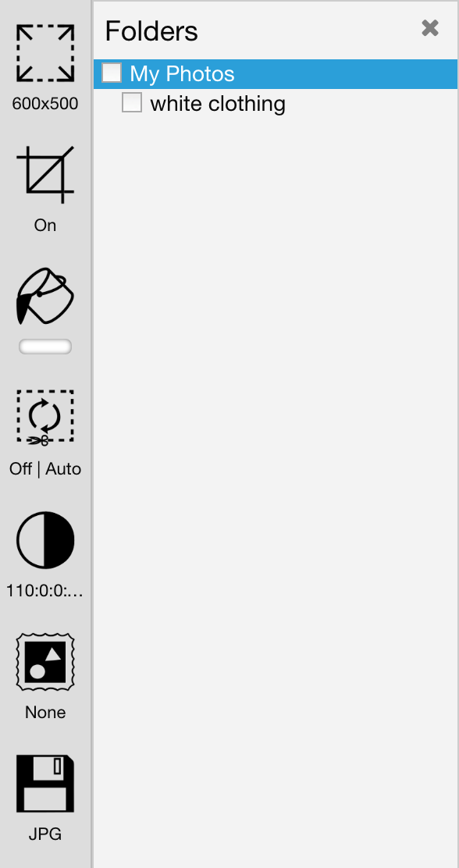Select the My Photos folder row

(276, 73)
